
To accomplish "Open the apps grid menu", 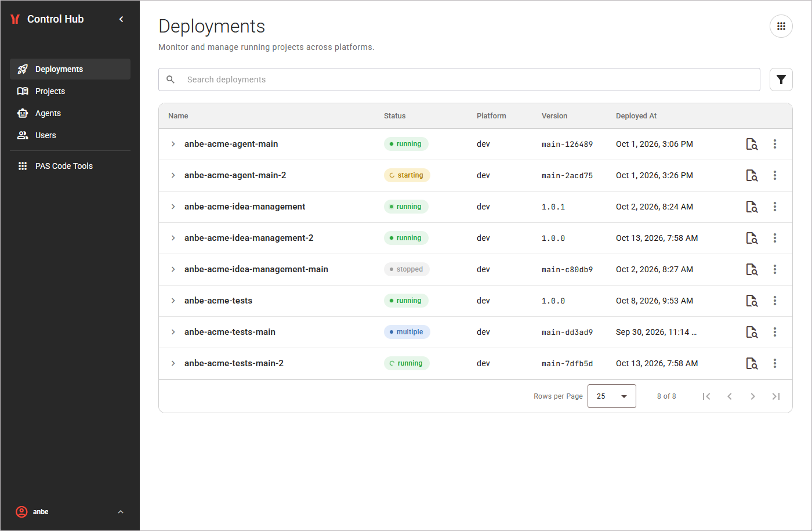I will tap(781, 26).
